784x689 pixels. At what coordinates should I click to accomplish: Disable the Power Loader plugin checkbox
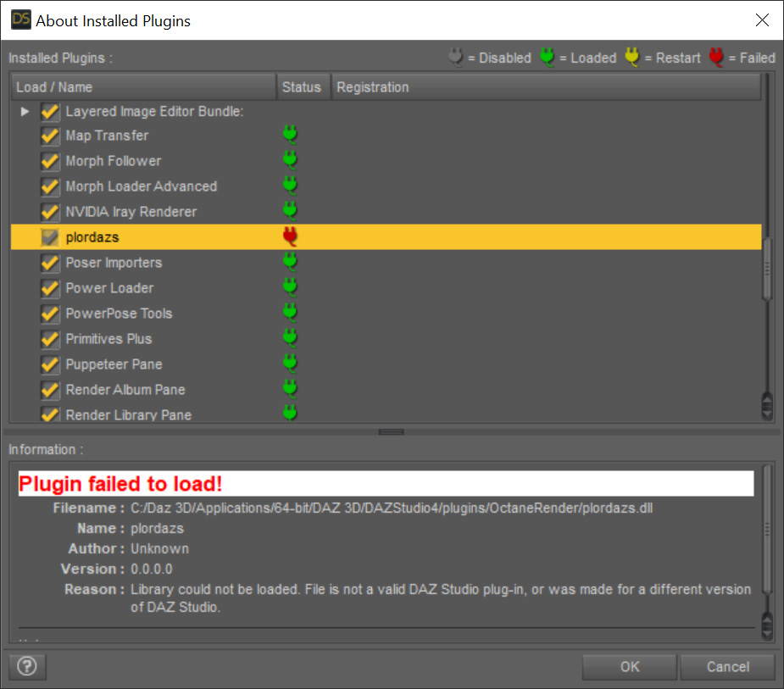[50, 288]
